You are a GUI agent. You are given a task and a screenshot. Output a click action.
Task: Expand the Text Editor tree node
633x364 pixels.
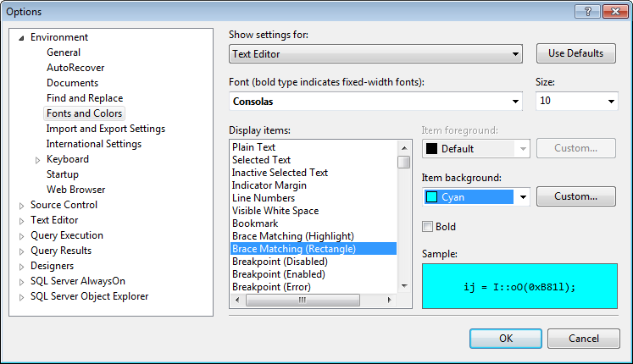(22, 220)
